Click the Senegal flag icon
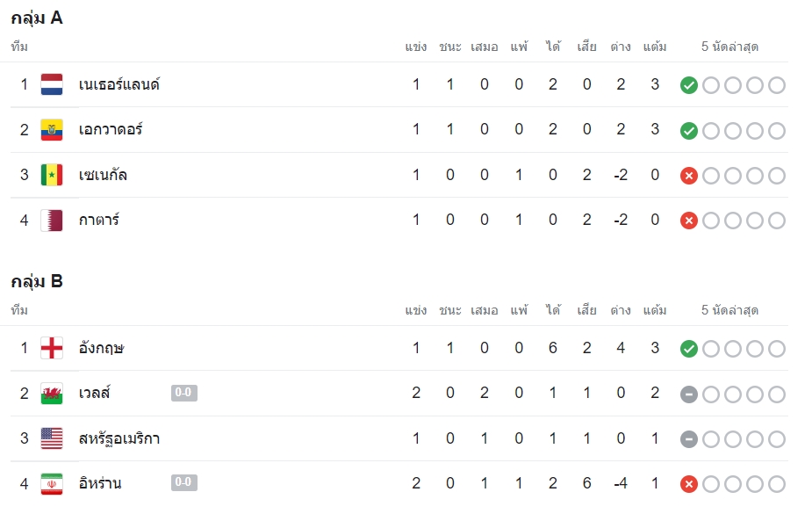The width and height of the screenshot is (812, 521). click(x=52, y=175)
